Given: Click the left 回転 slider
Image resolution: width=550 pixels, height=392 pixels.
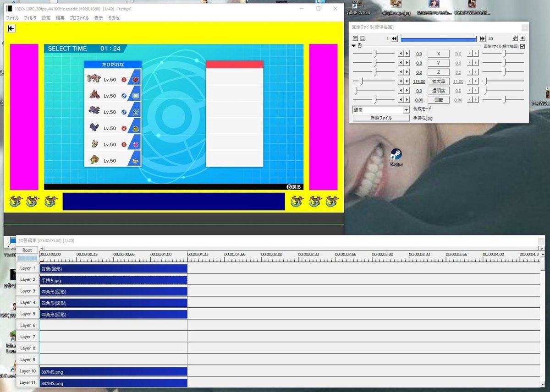Looking at the screenshot, I should (374, 100).
